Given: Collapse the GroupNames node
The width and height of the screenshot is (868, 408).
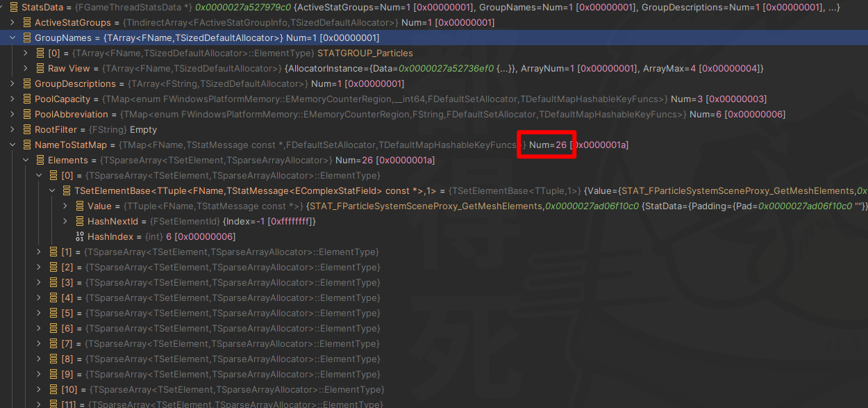Looking at the screenshot, I should pyautogui.click(x=12, y=38).
